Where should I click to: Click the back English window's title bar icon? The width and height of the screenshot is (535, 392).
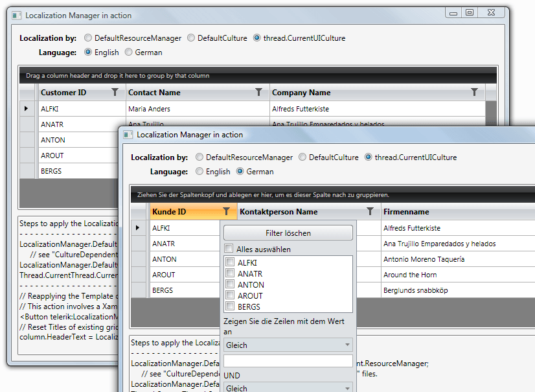(17, 16)
